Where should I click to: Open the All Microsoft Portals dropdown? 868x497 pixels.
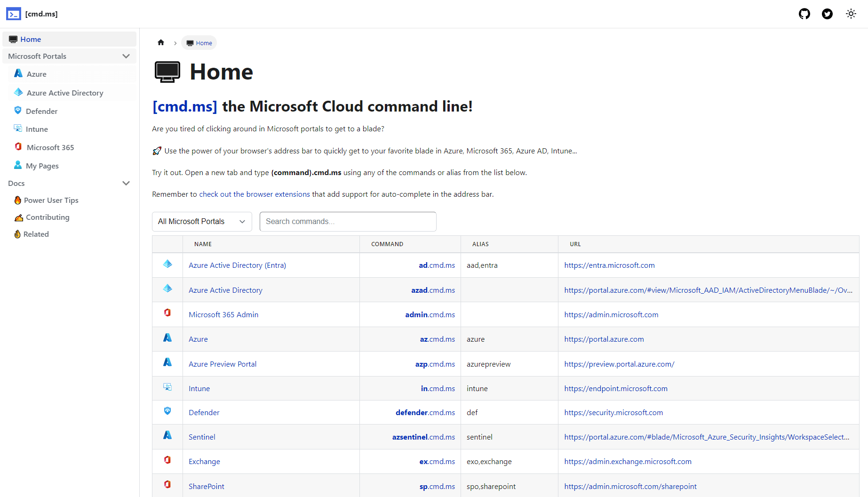pos(202,222)
